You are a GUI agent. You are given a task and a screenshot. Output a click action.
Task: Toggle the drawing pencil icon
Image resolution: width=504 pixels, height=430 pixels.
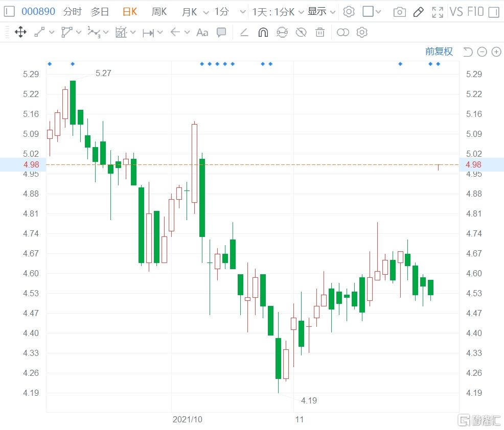coord(418,12)
